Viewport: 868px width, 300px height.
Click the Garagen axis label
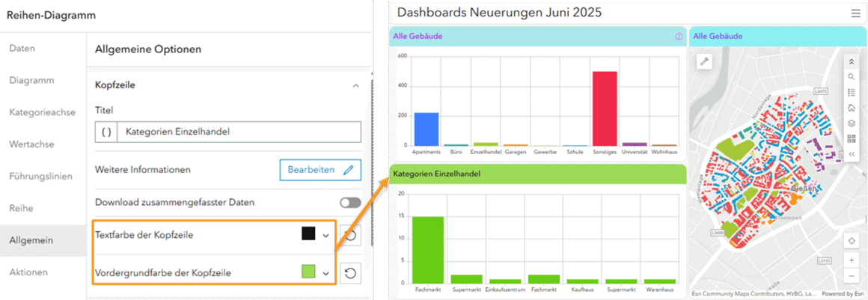516,152
